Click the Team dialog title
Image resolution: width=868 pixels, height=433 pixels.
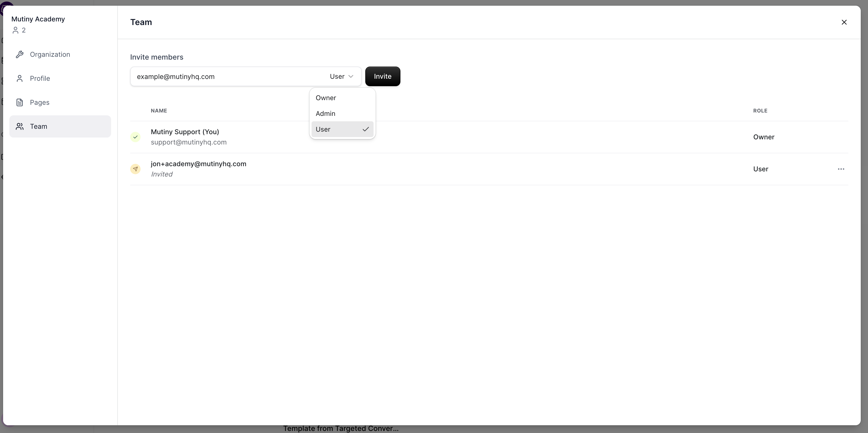pos(141,22)
